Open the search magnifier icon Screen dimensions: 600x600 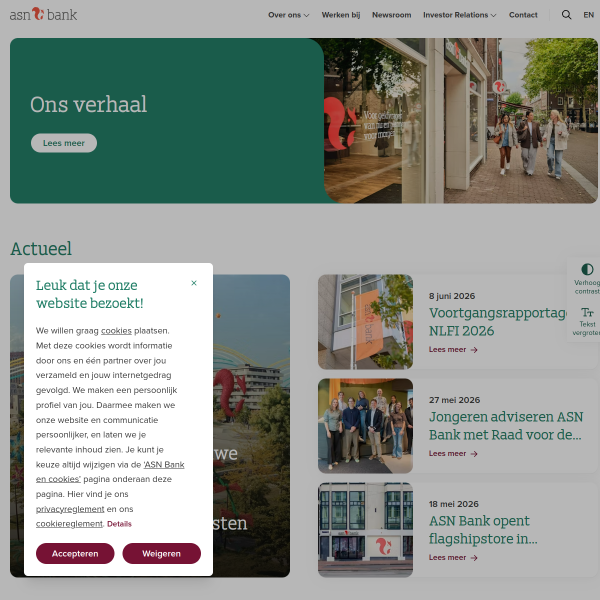566,15
